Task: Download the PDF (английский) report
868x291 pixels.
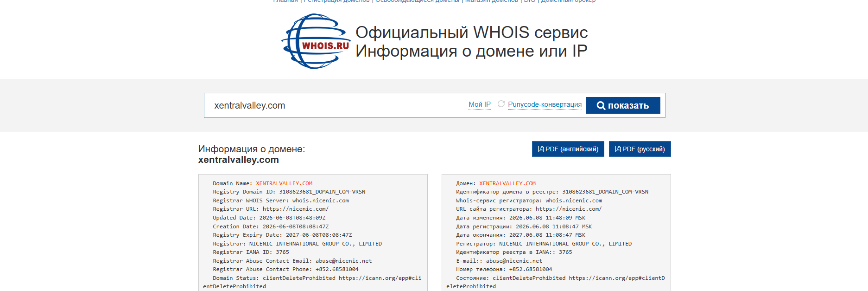Action: pos(568,149)
